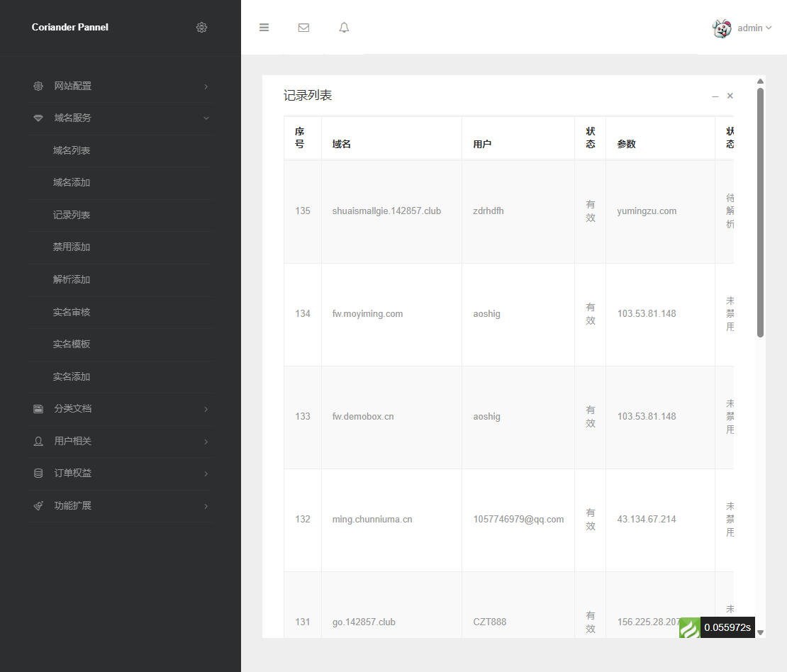Select 实名审核 from the sidebar
The width and height of the screenshot is (787, 672).
(72, 312)
